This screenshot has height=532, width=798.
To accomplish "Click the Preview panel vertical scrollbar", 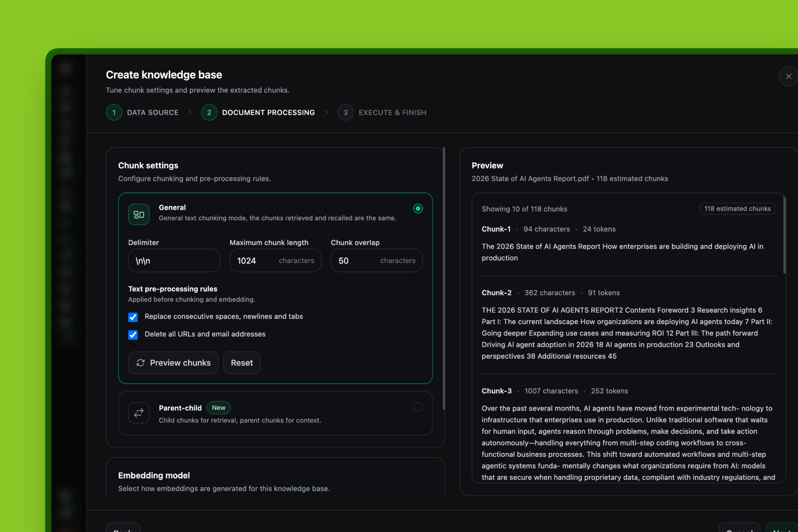I will click(784, 235).
